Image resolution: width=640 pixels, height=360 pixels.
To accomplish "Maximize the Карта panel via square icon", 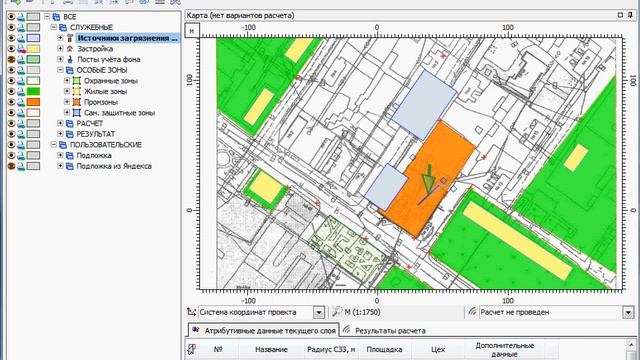I will (x=620, y=15).
